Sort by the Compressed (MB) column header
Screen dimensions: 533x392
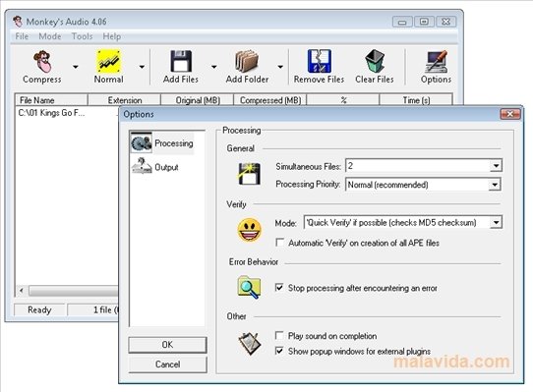(270, 100)
